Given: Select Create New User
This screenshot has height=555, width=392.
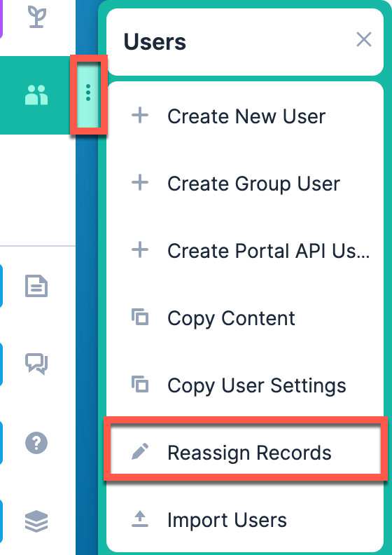Looking at the screenshot, I should (245, 116).
